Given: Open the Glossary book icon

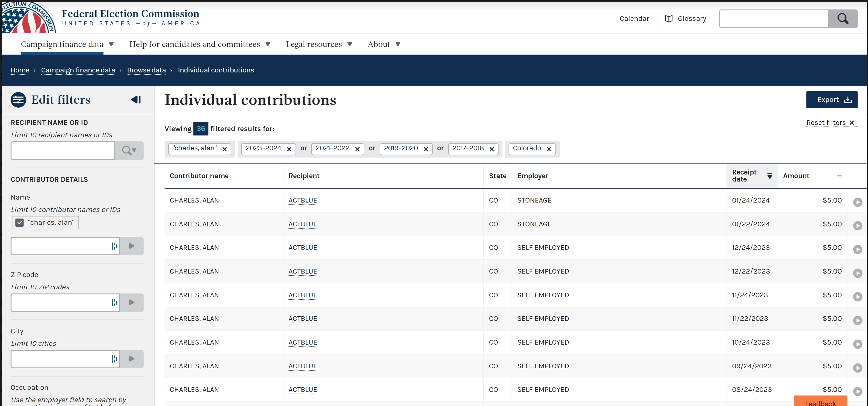Looking at the screenshot, I should click(x=669, y=19).
